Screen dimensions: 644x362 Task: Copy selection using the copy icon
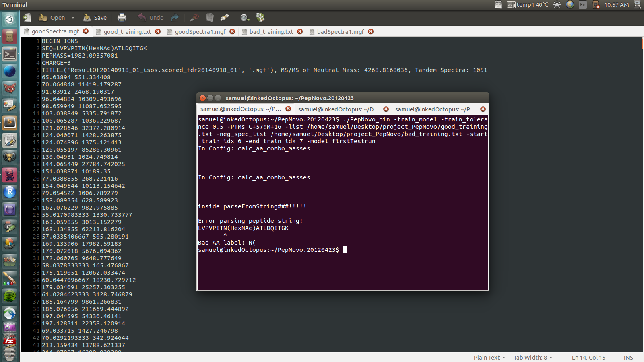point(210,18)
